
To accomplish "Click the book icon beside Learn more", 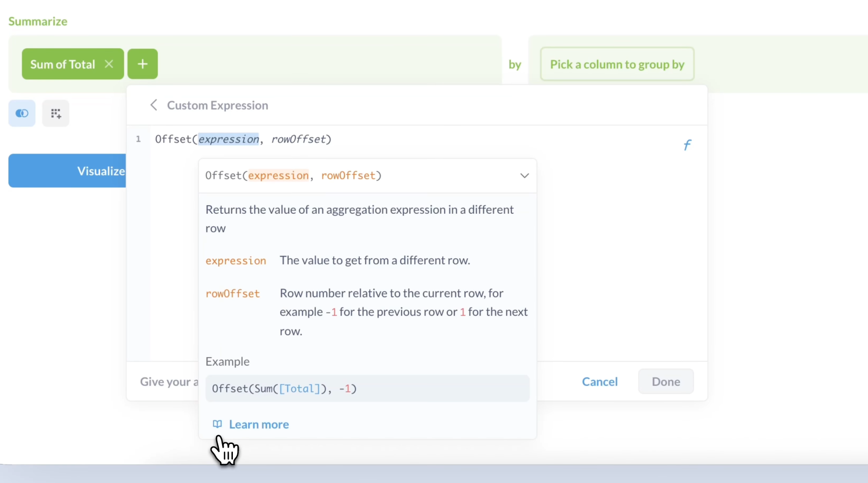I will click(x=217, y=424).
